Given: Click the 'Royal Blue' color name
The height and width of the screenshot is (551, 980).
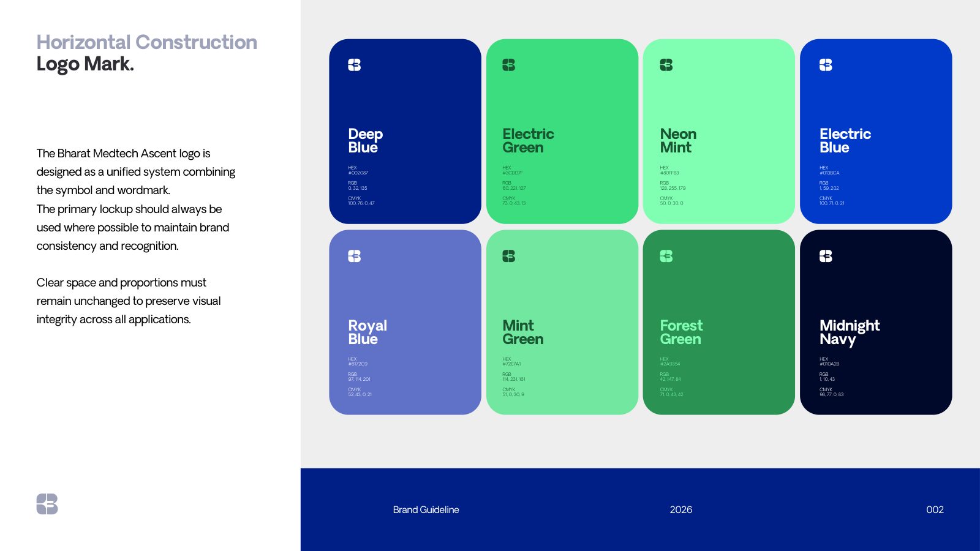Looking at the screenshot, I should click(x=367, y=332).
